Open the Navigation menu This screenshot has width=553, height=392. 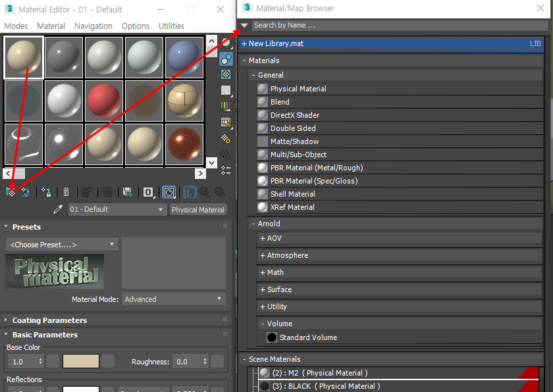click(x=93, y=26)
